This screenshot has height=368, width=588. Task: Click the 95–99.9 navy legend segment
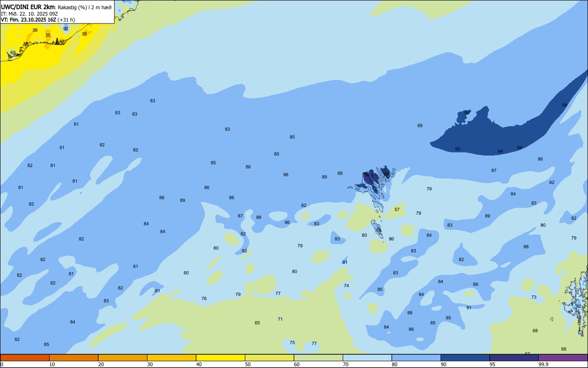(514, 357)
